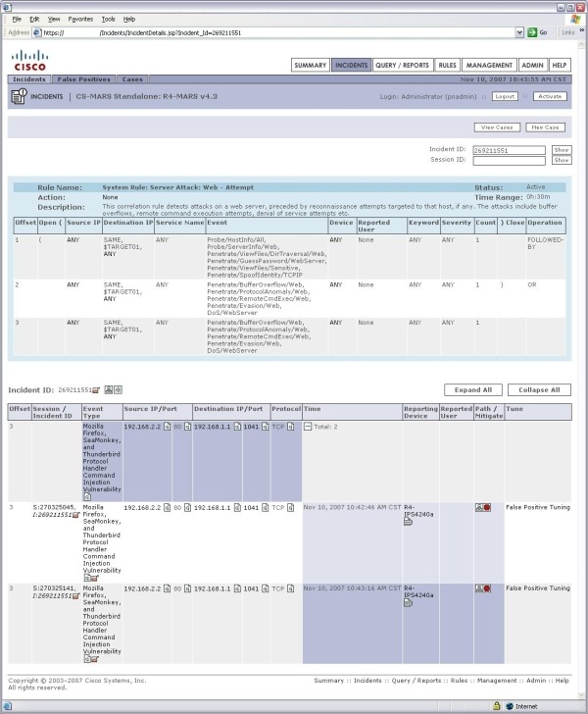The width and height of the screenshot is (588, 714).
Task: Click the footer Management link
Action: 497,681
